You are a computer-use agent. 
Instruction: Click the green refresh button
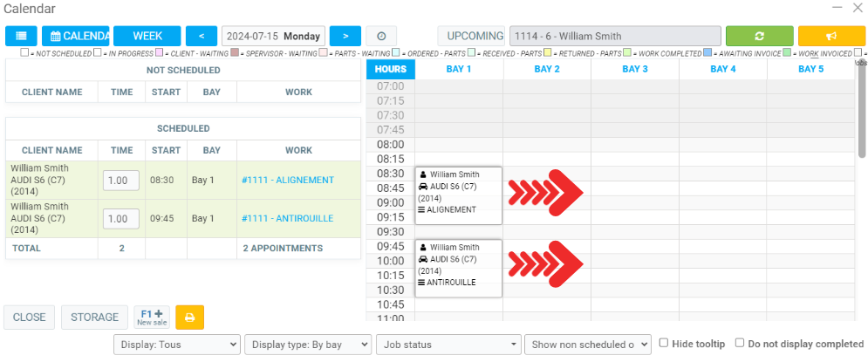click(759, 36)
